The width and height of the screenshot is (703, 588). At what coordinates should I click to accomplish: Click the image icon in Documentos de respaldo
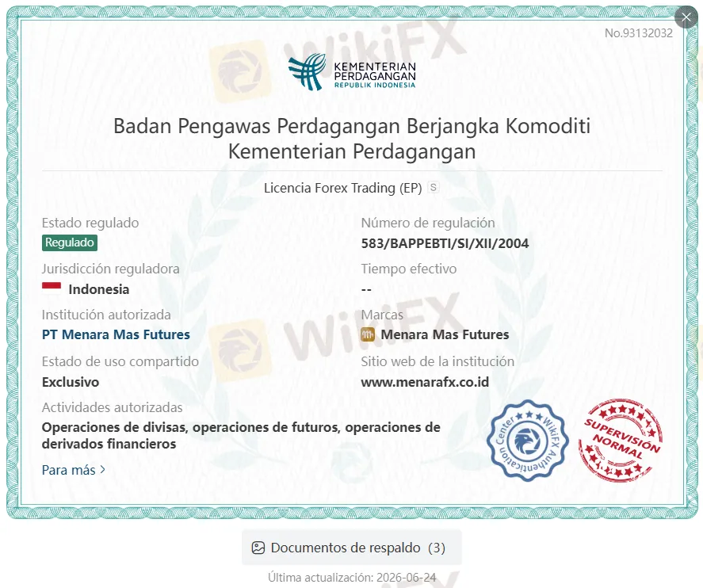(x=258, y=548)
